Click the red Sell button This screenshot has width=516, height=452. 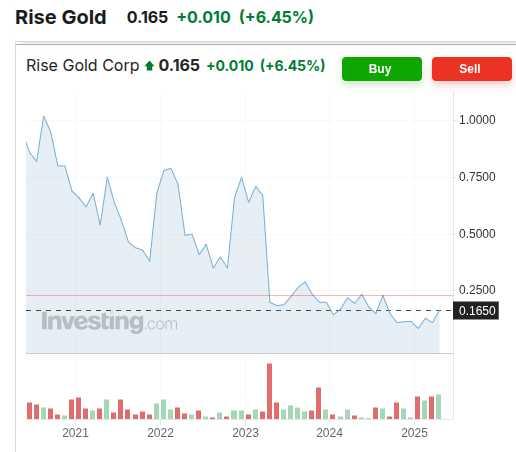coord(472,69)
